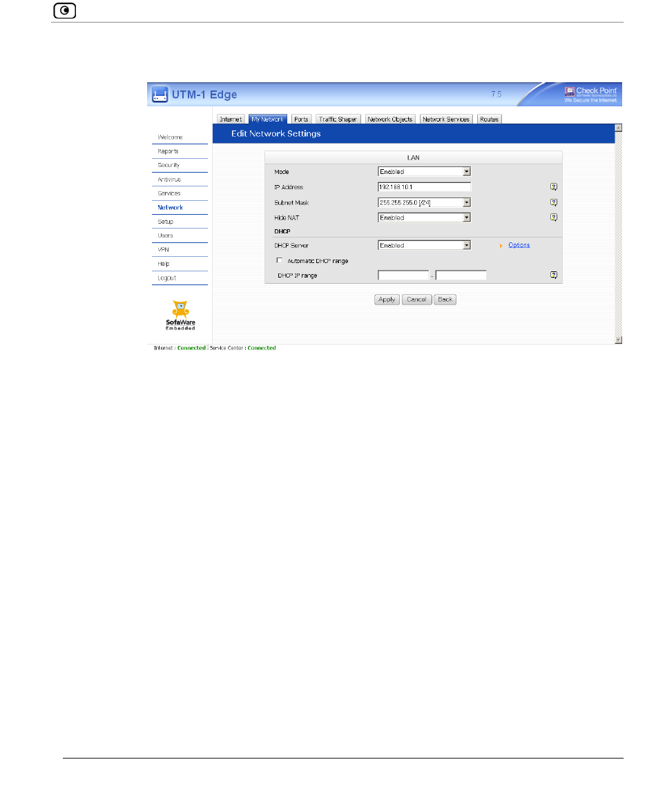The image size is (656, 812).
Task: Click the DHCP IP range start field
Action: 403,275
